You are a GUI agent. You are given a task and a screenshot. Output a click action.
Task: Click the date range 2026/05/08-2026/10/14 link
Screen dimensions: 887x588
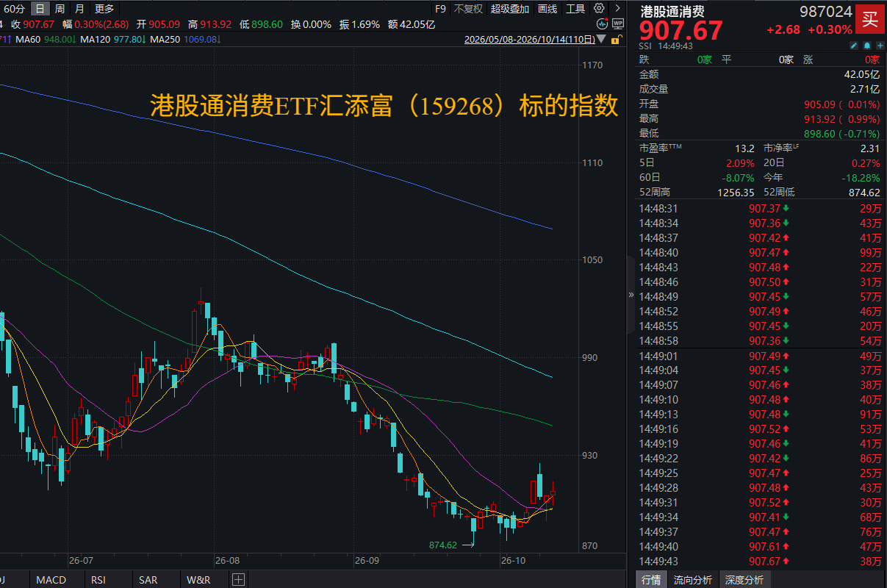pos(529,40)
